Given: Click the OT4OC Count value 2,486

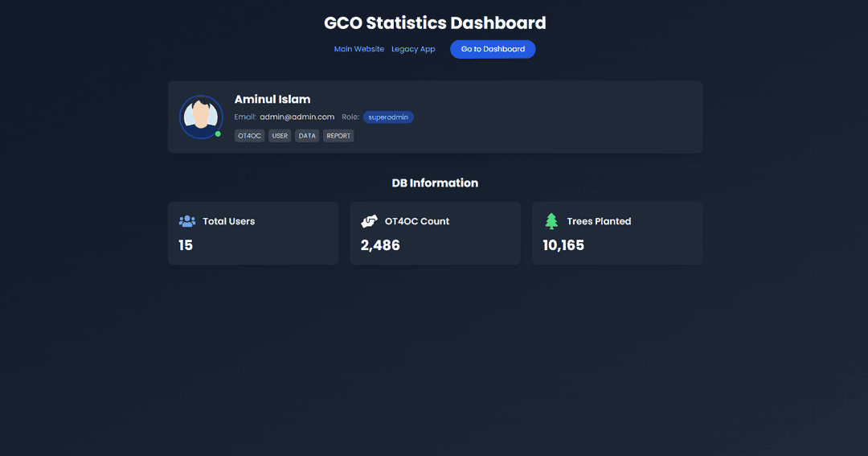Looking at the screenshot, I should click(x=380, y=245).
